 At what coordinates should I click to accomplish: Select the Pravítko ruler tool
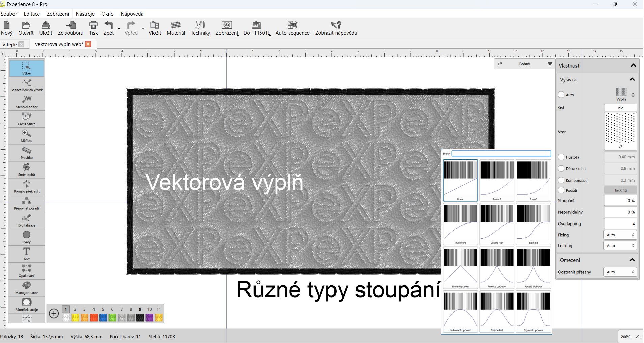pyautogui.click(x=27, y=153)
